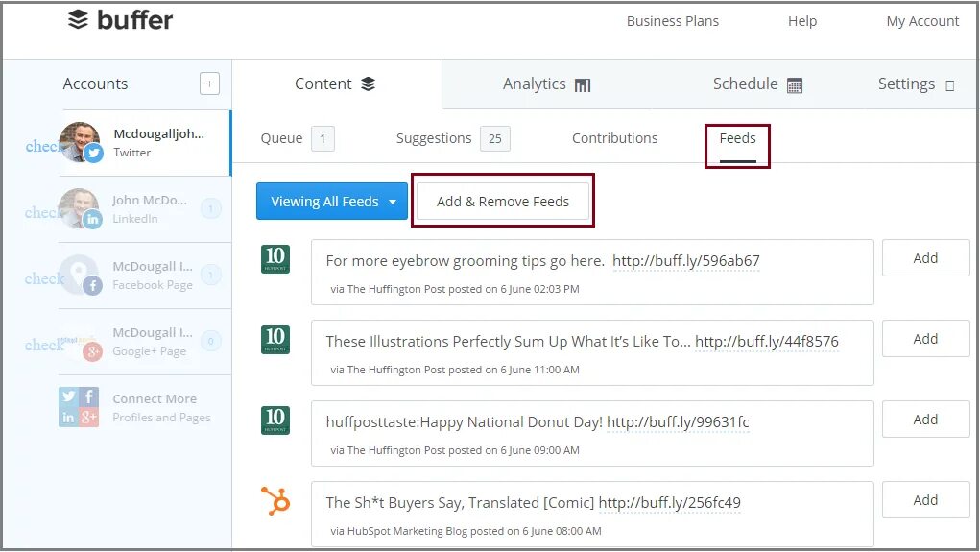This screenshot has height=552, width=980.
Task: Click Google+ Page account queue count badge
Action: 210,341
